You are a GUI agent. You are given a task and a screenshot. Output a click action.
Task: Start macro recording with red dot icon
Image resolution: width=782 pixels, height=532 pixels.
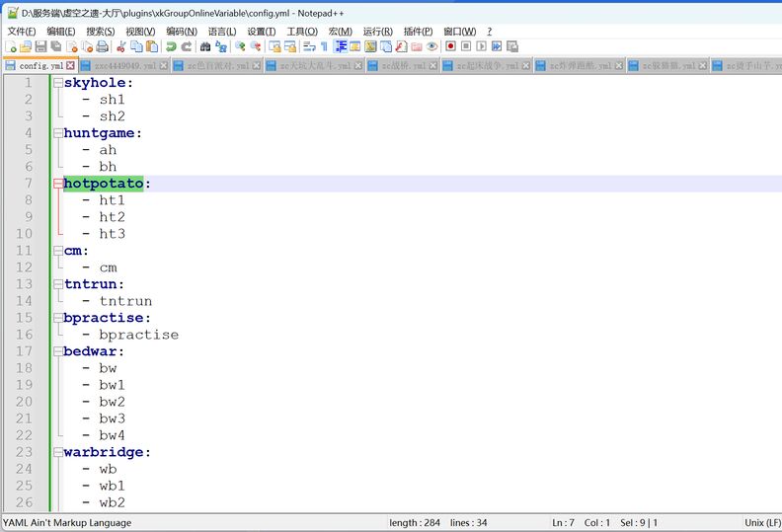[451, 46]
